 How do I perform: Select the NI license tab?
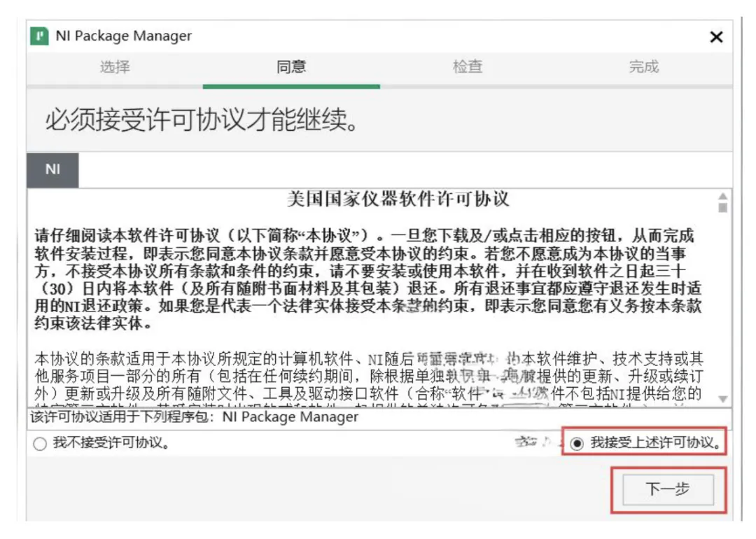click(52, 169)
